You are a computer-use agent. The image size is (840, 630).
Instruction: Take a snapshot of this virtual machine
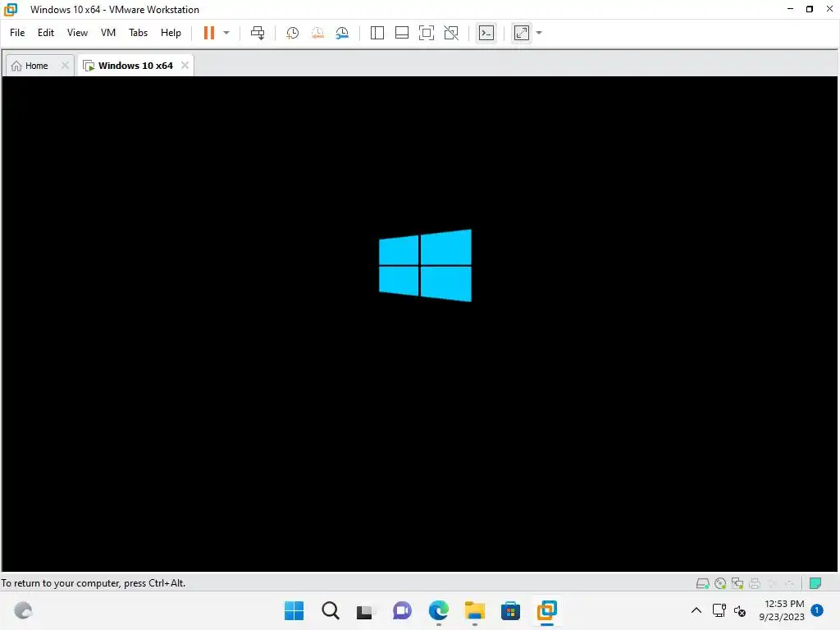293,33
